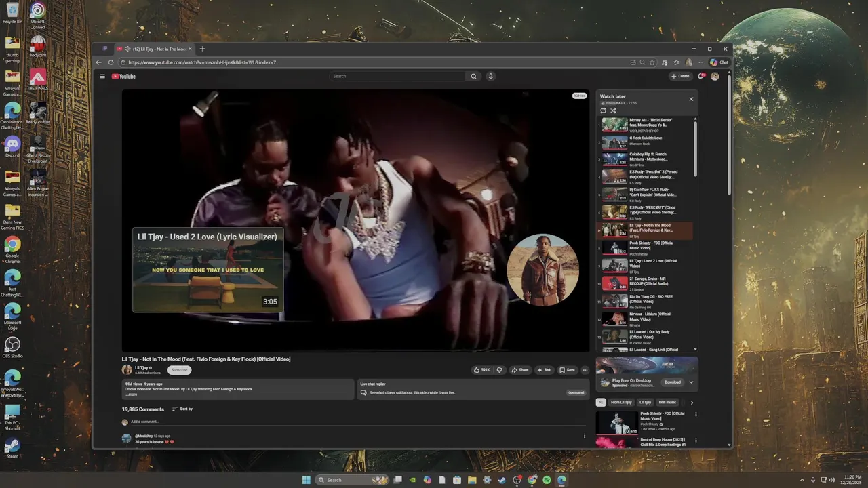
Task: Start voice search with the microphone icon
Action: click(x=490, y=76)
